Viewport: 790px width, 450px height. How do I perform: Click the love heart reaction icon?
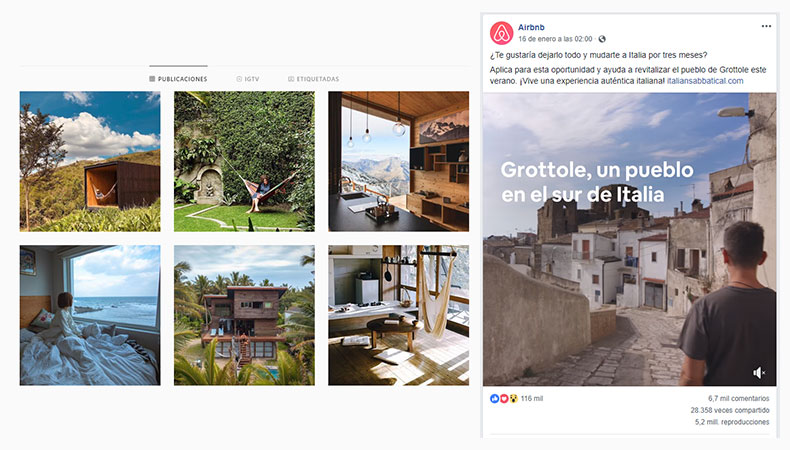(x=503, y=399)
